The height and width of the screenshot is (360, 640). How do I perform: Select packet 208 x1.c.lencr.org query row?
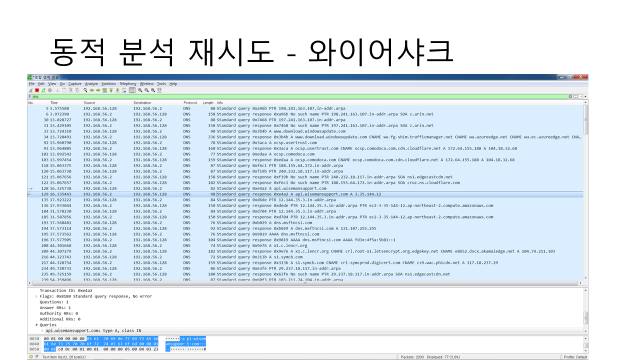(305, 246)
